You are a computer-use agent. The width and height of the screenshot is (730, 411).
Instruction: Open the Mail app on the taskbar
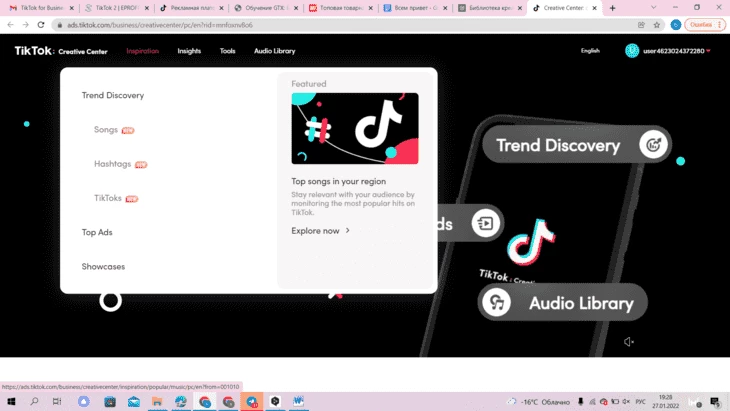click(134, 401)
